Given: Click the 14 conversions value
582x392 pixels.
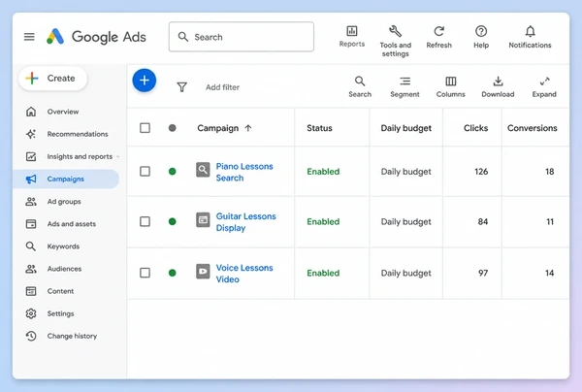Looking at the screenshot, I should pyautogui.click(x=549, y=273).
